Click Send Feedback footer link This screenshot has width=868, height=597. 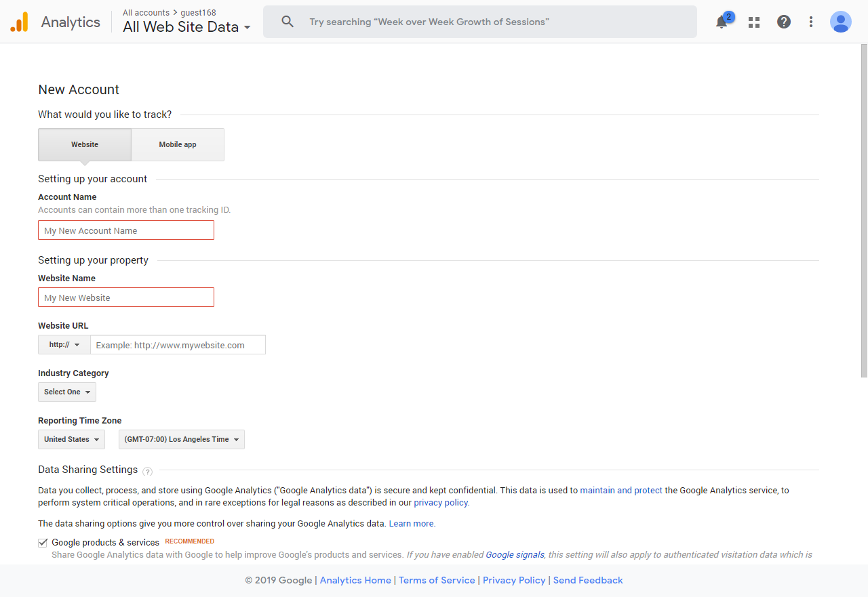[588, 580]
